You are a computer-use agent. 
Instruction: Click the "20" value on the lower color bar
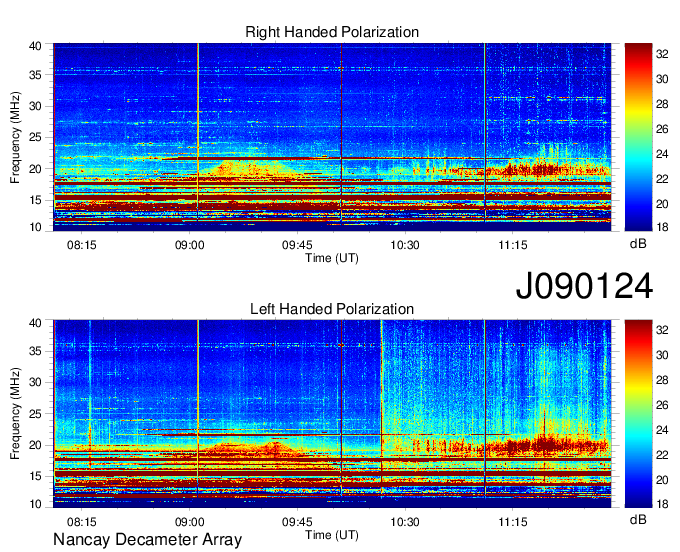662,480
